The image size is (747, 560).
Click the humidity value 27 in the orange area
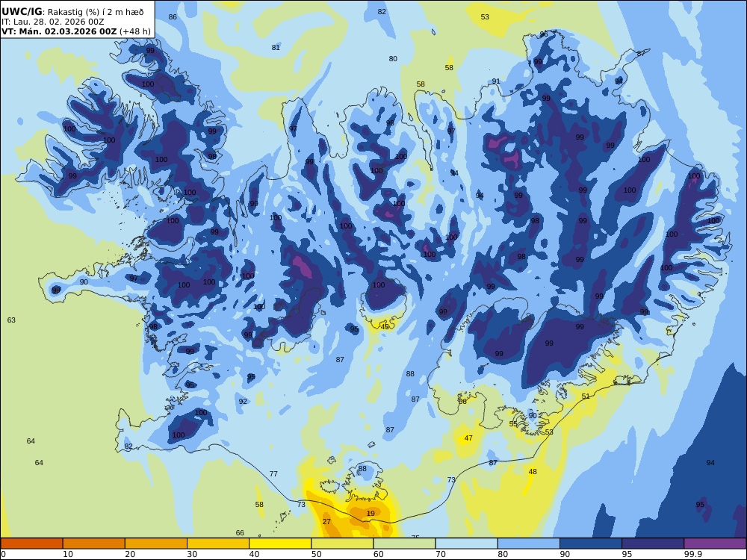(x=326, y=521)
